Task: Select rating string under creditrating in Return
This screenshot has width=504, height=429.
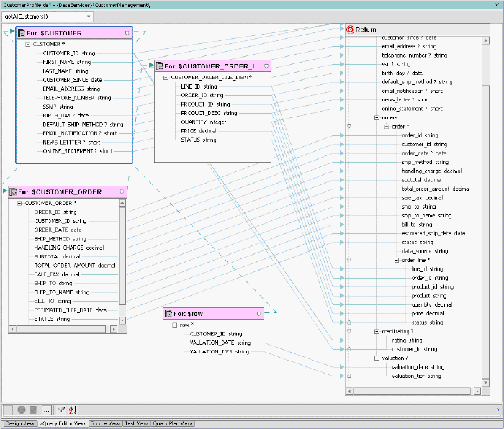Action: pos(407,340)
